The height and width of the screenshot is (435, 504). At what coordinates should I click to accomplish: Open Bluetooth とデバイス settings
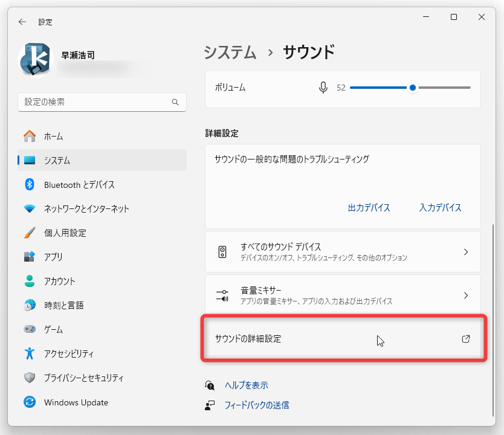click(102, 185)
